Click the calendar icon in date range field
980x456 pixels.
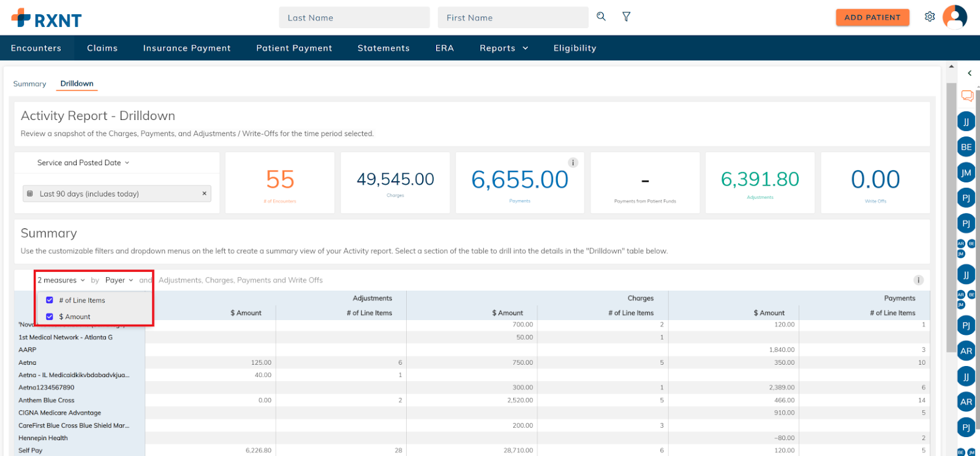coord(30,193)
